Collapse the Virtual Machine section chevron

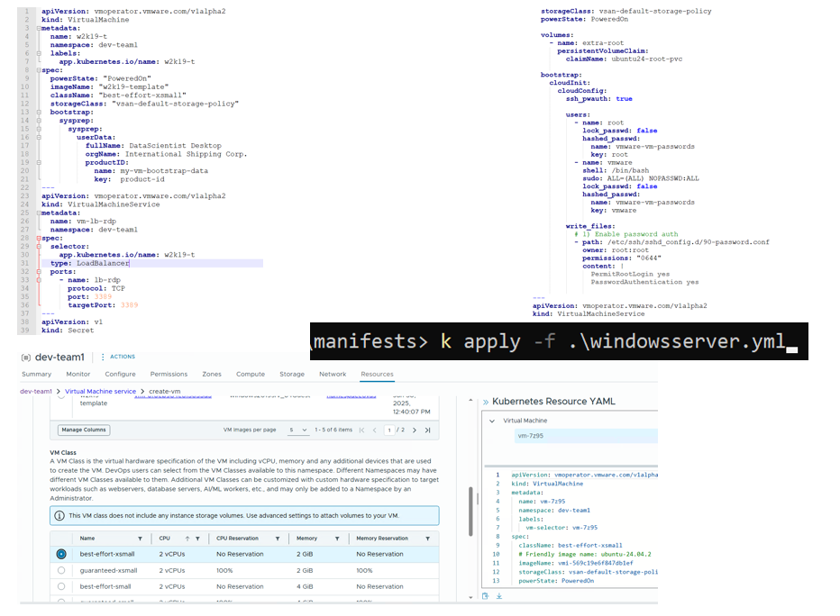point(492,421)
